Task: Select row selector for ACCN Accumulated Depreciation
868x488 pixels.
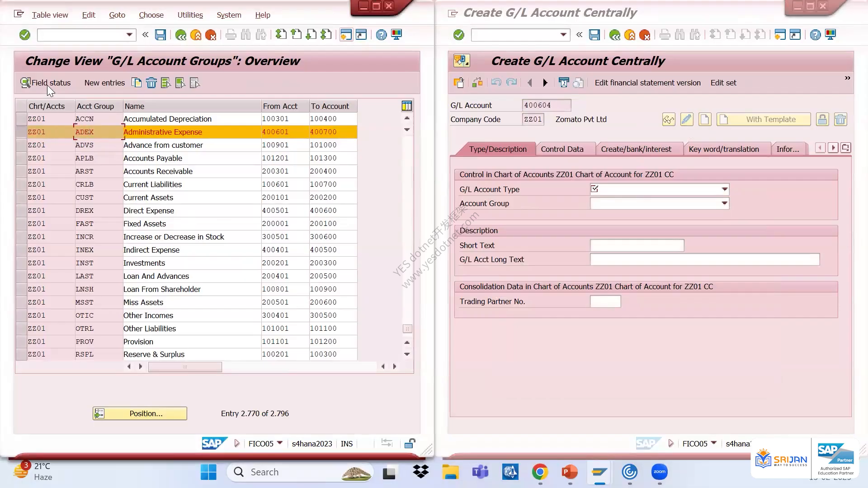Action: pyautogui.click(x=21, y=119)
